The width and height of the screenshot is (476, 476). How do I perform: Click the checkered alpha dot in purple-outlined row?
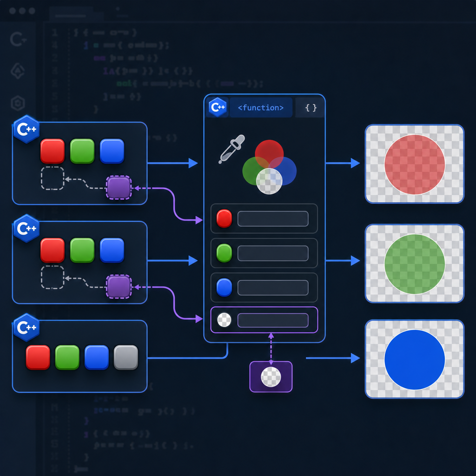point(225,320)
